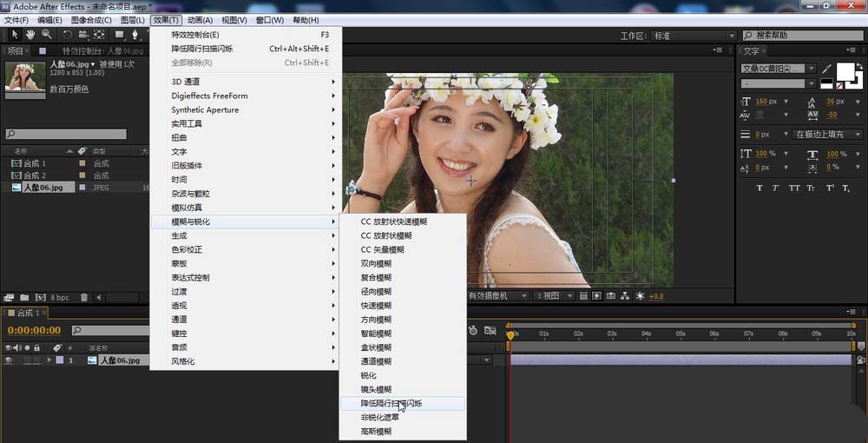Apply faux bold text style
This screenshot has height=443, width=868.
pyautogui.click(x=759, y=188)
